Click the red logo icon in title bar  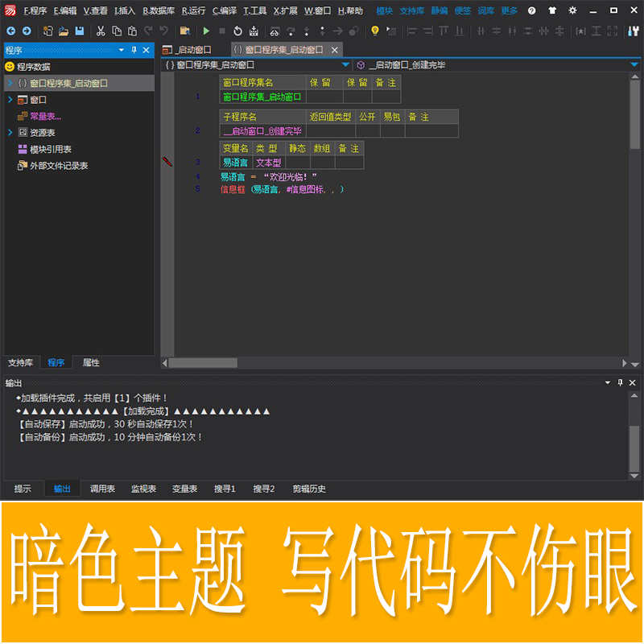(x=10, y=10)
